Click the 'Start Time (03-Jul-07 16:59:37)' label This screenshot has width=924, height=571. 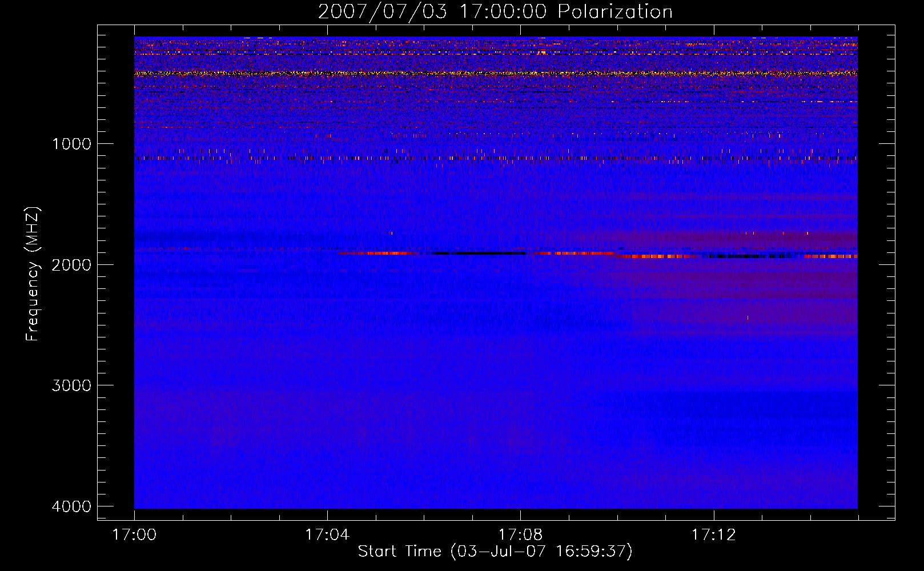(x=495, y=552)
